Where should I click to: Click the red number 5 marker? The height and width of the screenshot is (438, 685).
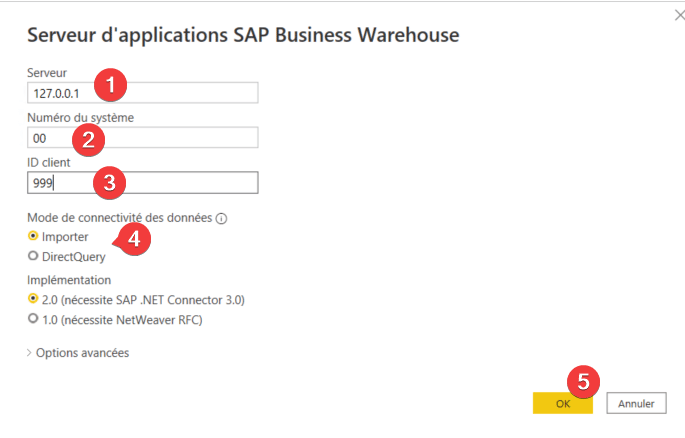click(583, 382)
